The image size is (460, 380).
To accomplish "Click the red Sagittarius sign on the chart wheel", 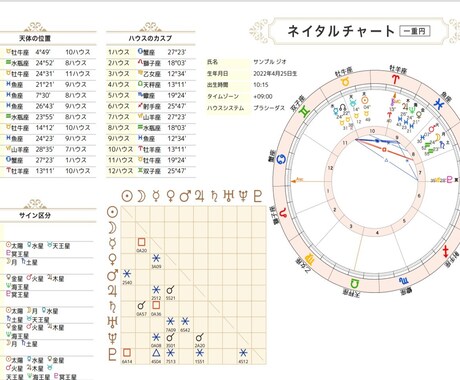I will point(446,252).
